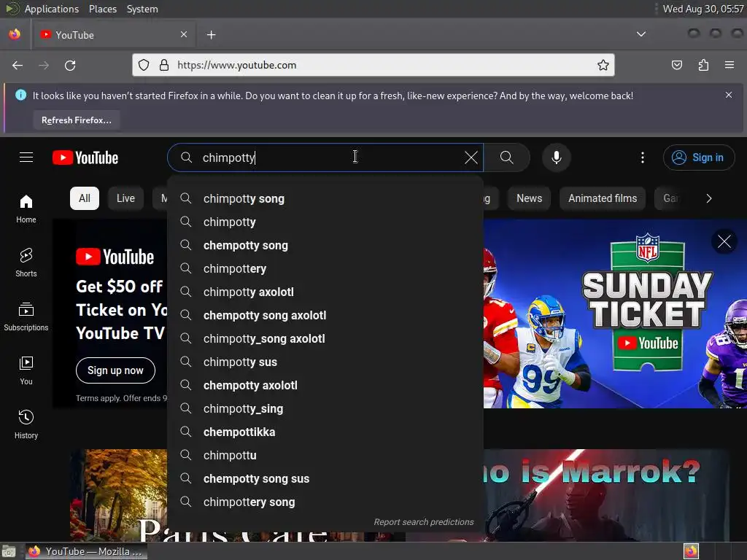747x560 pixels.
Task: Select the News category chip
Action: pyautogui.click(x=529, y=198)
